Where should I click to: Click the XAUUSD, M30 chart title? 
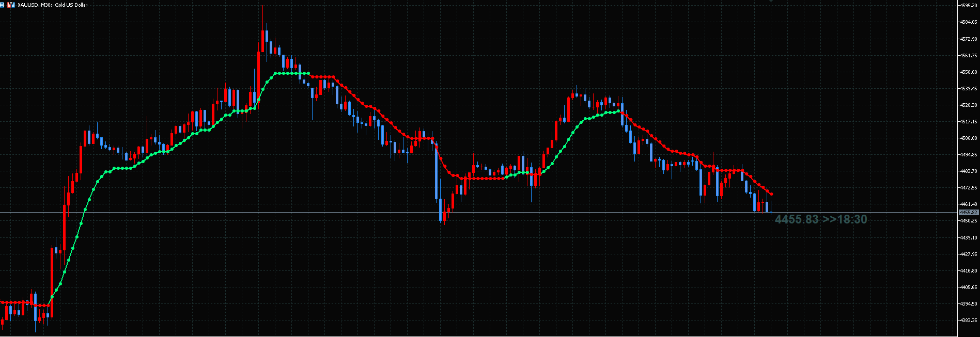[x=52, y=5]
